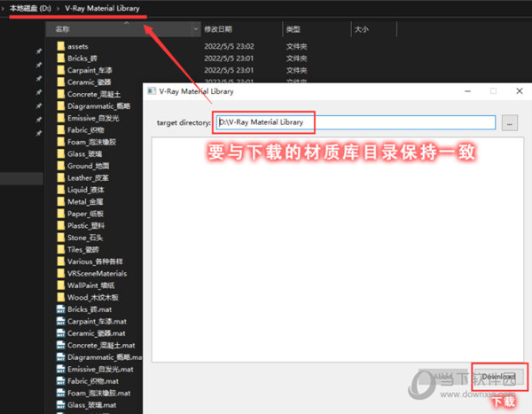Screen dimensions: 532x414
Task: Select the Fabric .mat file icon
Action: click(60, 381)
